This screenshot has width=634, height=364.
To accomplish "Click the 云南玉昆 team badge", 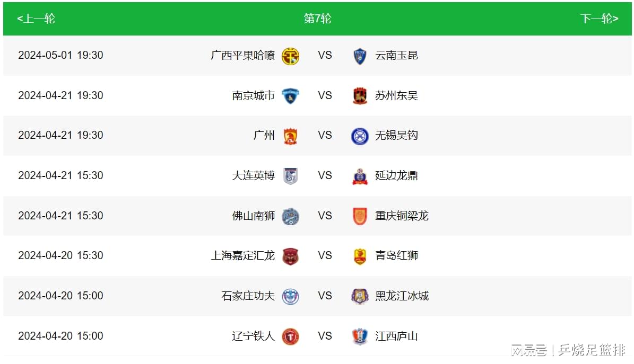I will click(360, 56).
